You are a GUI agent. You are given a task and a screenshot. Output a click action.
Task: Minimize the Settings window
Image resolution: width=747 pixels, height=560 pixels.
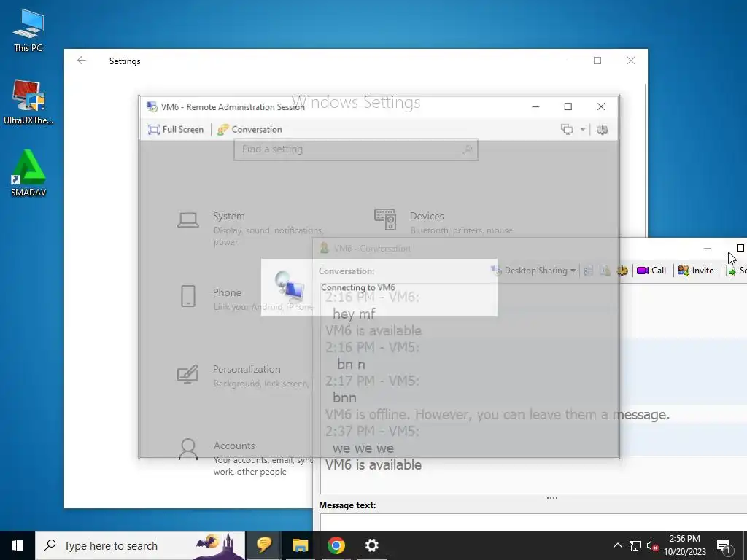click(x=564, y=61)
